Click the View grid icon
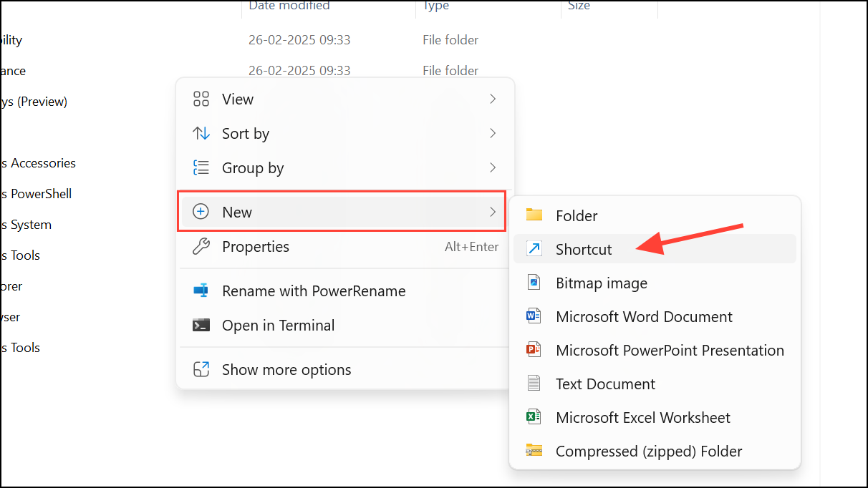Image resolution: width=868 pixels, height=488 pixels. coord(201,99)
